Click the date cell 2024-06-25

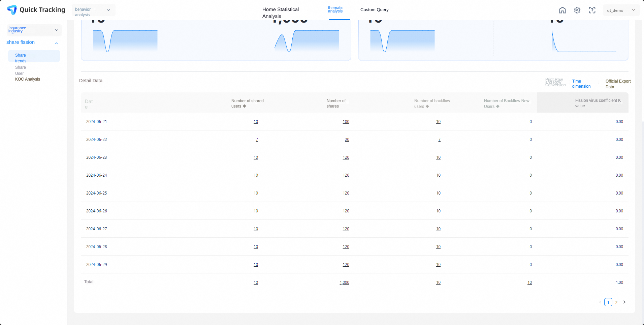(x=97, y=193)
